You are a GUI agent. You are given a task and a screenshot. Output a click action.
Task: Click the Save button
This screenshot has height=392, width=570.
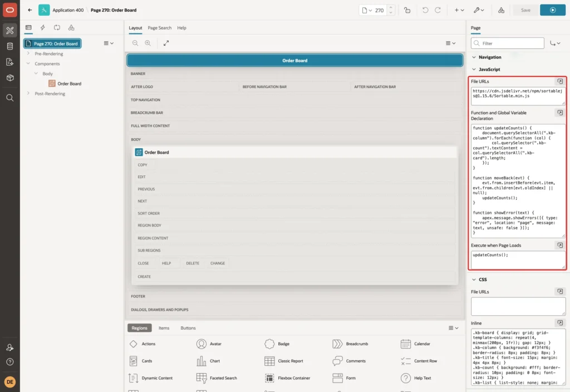pos(525,10)
